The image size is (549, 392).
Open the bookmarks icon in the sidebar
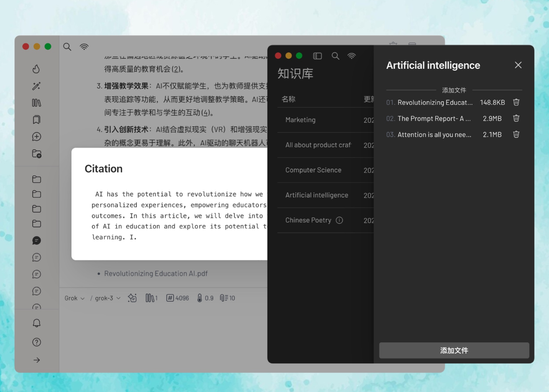tap(36, 120)
